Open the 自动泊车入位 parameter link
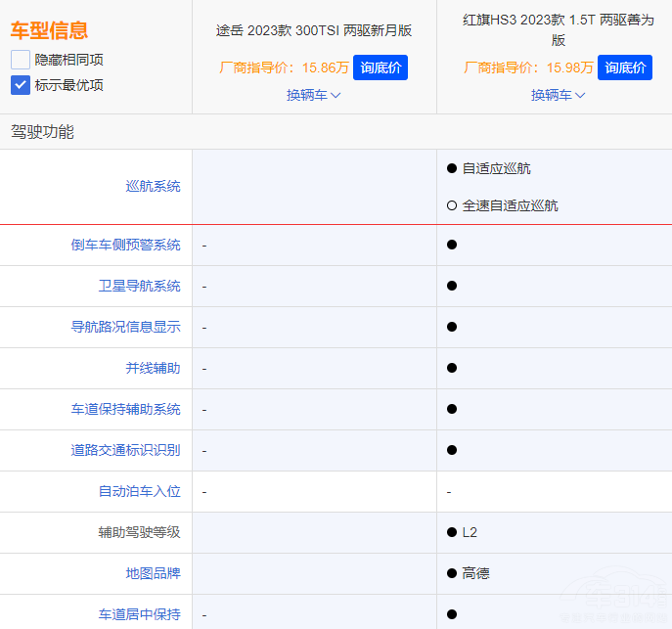This screenshot has width=672, height=629. coord(139,491)
